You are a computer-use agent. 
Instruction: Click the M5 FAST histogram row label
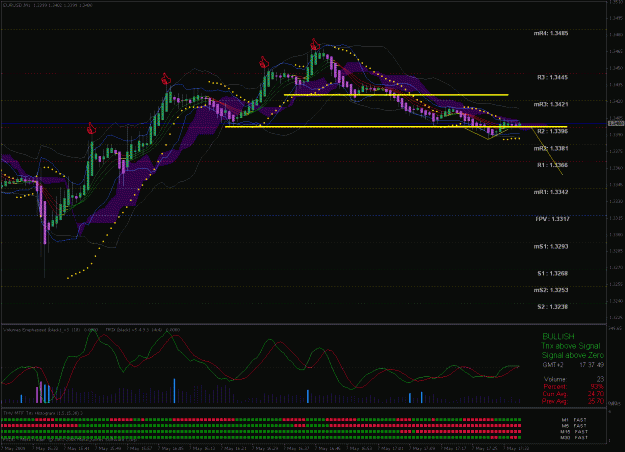574,426
